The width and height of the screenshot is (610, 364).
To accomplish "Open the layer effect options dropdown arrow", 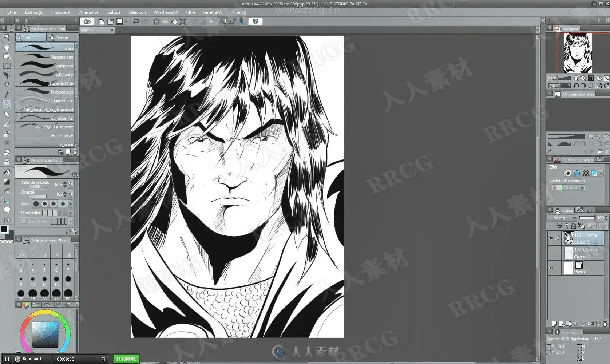I will coord(601,173).
